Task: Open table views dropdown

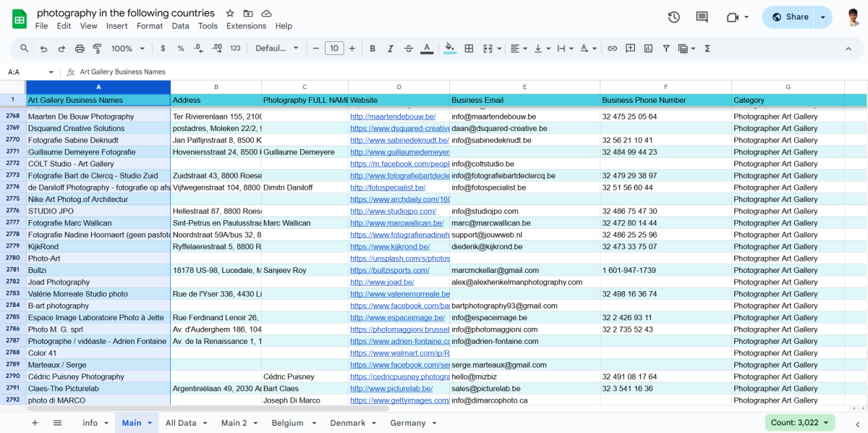Action: coord(686,49)
